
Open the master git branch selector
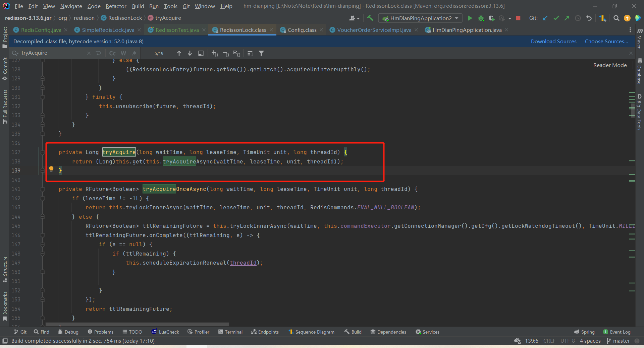point(618,341)
